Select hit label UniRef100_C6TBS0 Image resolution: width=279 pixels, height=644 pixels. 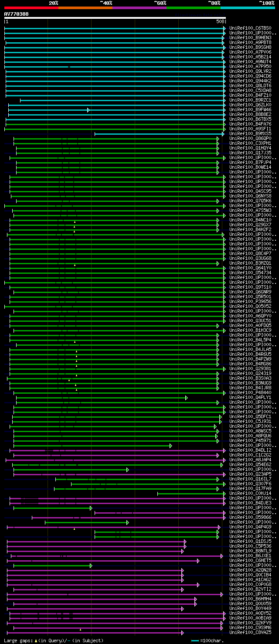tap(250, 28)
